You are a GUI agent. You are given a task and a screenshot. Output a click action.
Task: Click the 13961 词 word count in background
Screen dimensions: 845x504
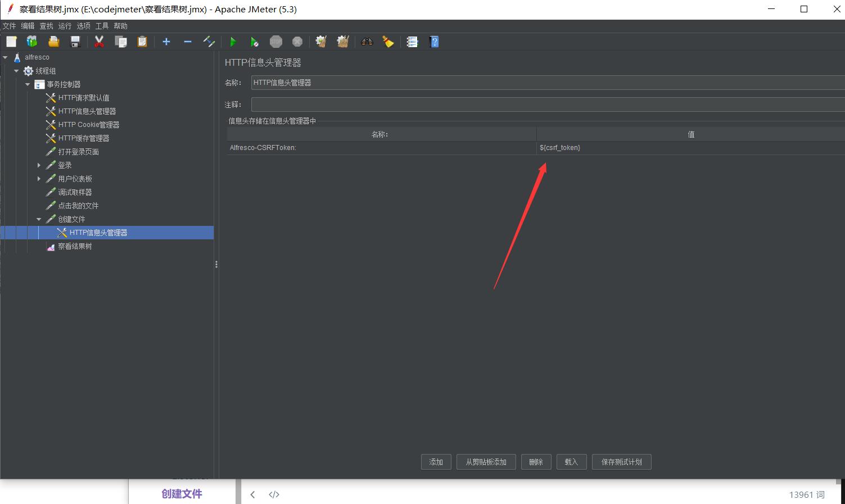click(x=807, y=494)
